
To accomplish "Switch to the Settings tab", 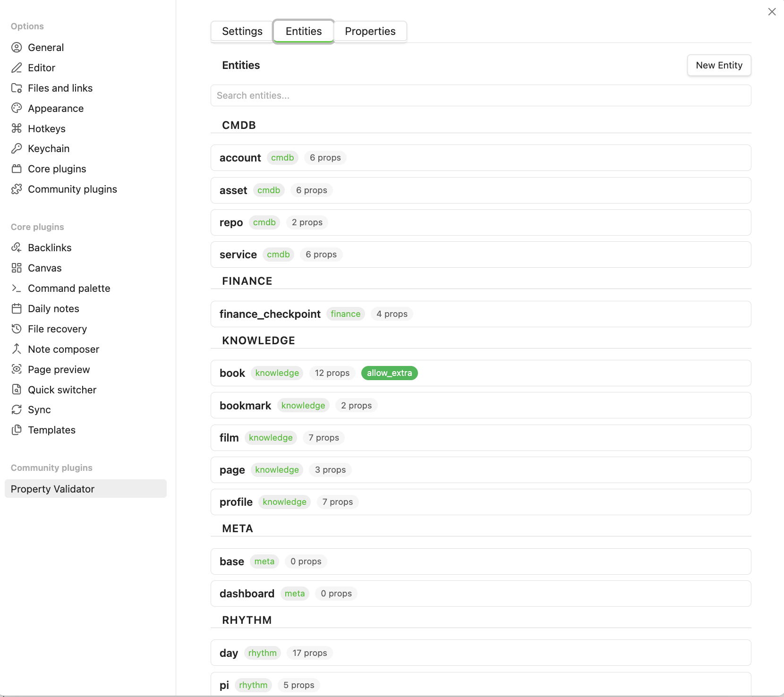I will (x=242, y=31).
